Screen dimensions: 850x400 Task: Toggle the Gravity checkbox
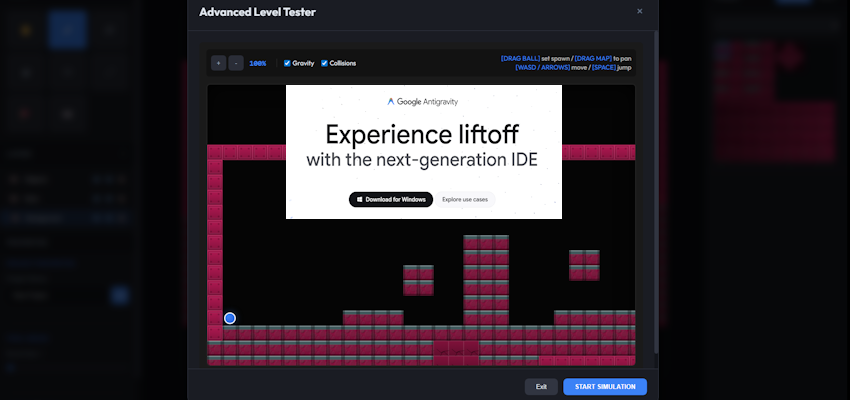[287, 63]
